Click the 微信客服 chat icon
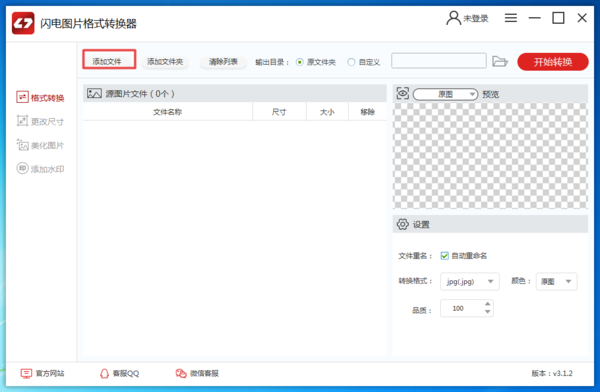The image size is (600, 392). click(x=181, y=374)
